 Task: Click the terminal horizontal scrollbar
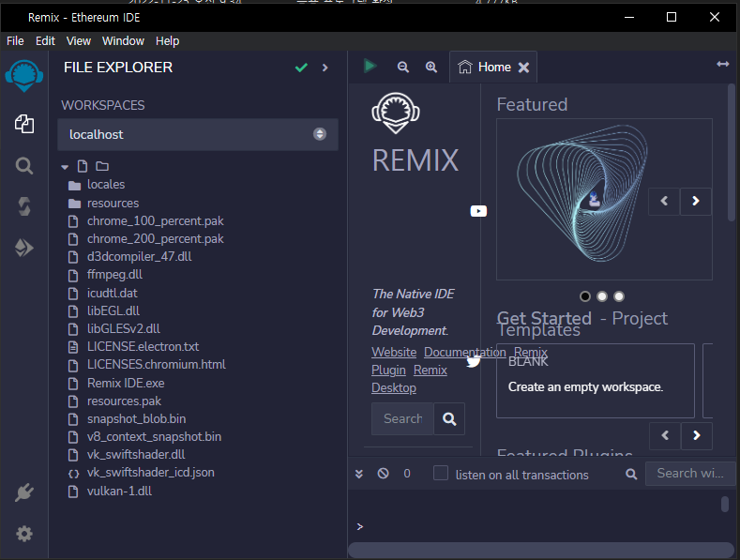coord(541,550)
